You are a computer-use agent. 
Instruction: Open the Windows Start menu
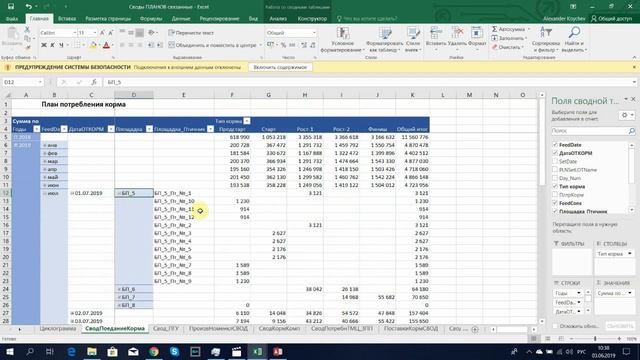(9, 351)
